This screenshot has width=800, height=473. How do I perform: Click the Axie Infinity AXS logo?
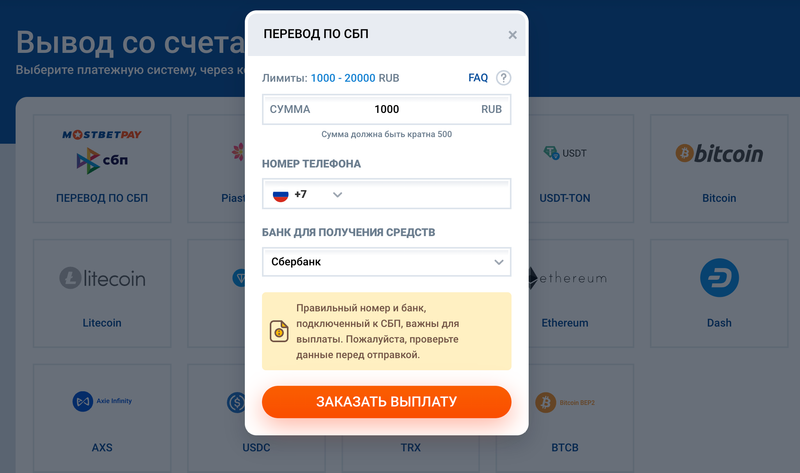coord(102,401)
